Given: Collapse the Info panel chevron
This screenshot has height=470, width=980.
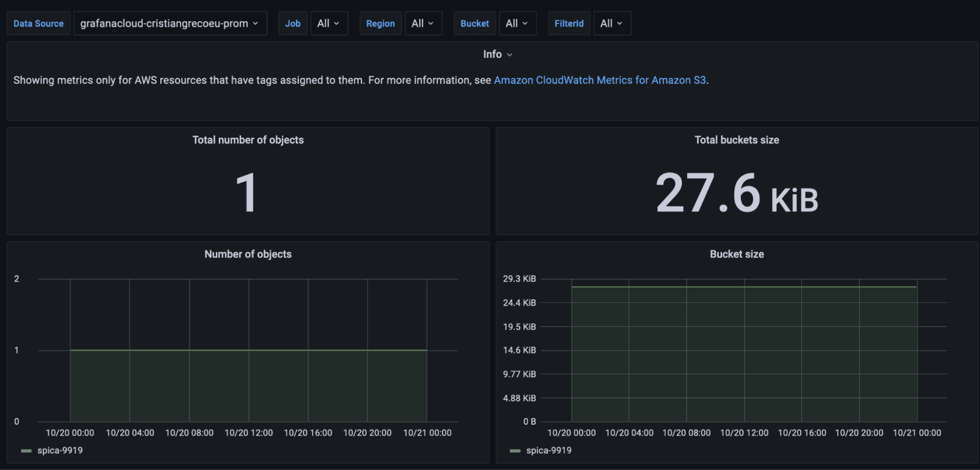Looking at the screenshot, I should point(509,54).
